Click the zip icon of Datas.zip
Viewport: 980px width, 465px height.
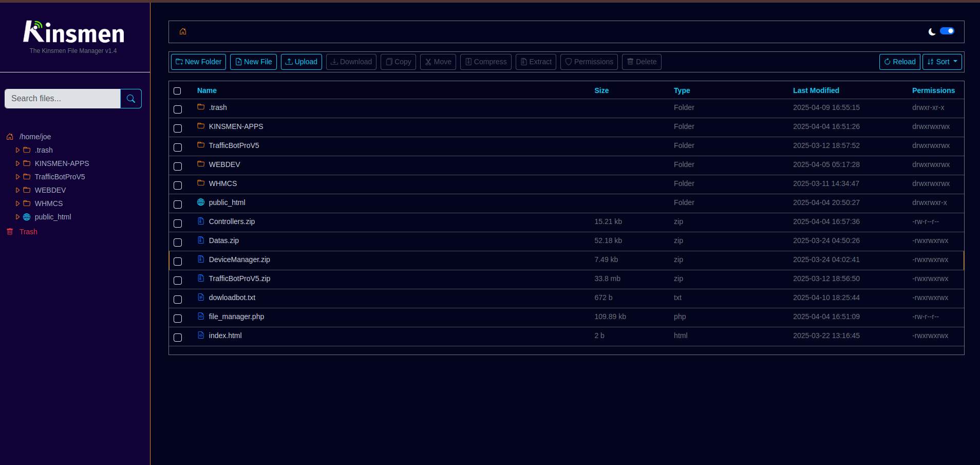tap(201, 240)
